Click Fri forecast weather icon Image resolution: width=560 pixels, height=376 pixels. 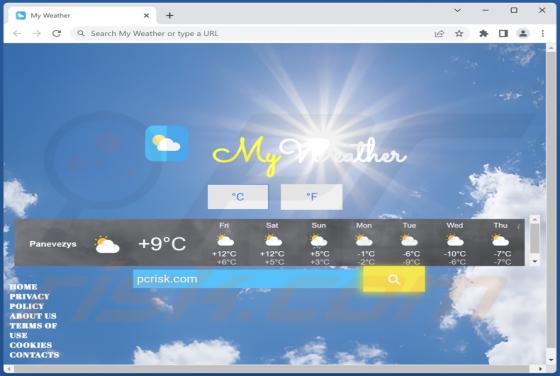click(225, 240)
